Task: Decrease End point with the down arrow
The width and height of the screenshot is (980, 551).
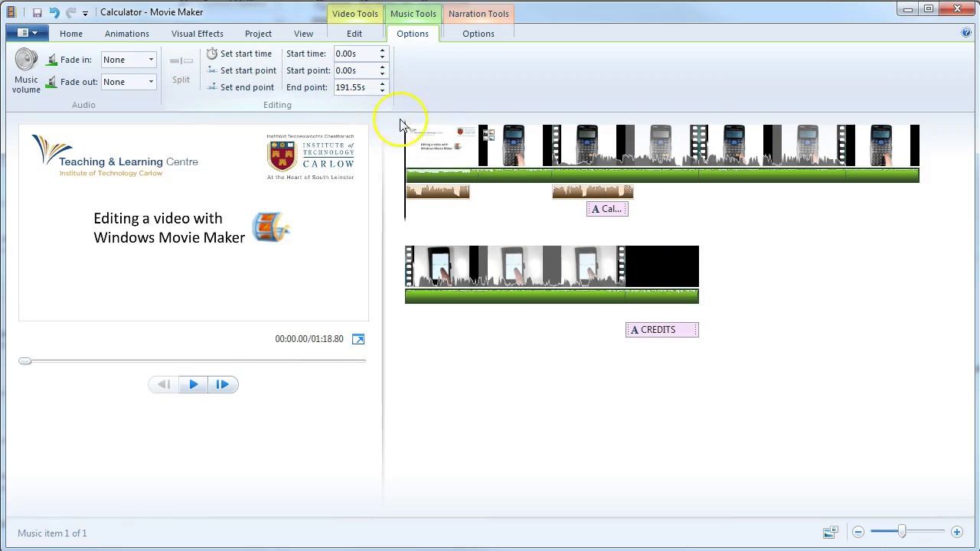Action: (382, 90)
